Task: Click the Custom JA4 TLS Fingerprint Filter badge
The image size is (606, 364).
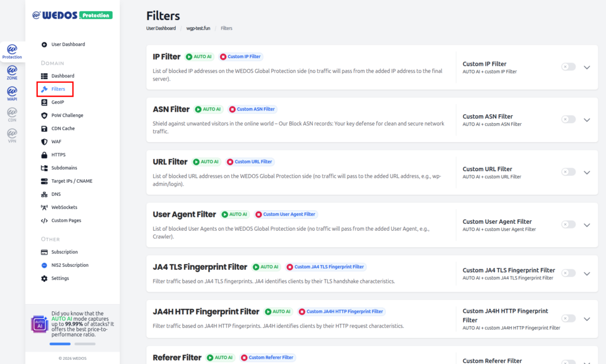Action: (326, 267)
